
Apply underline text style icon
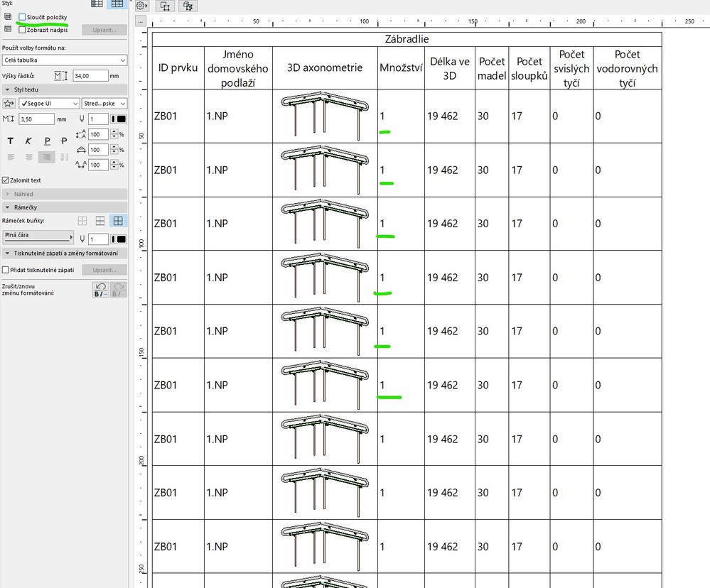[47, 141]
